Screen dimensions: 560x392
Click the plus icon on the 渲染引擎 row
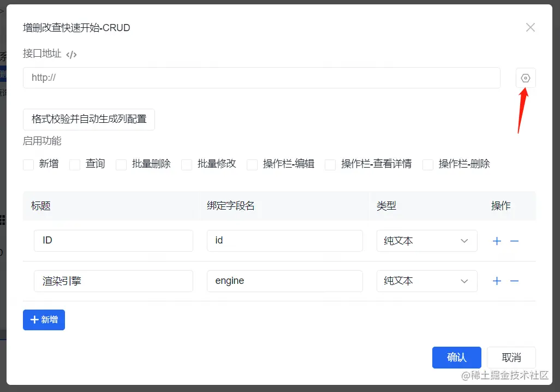[497, 281]
